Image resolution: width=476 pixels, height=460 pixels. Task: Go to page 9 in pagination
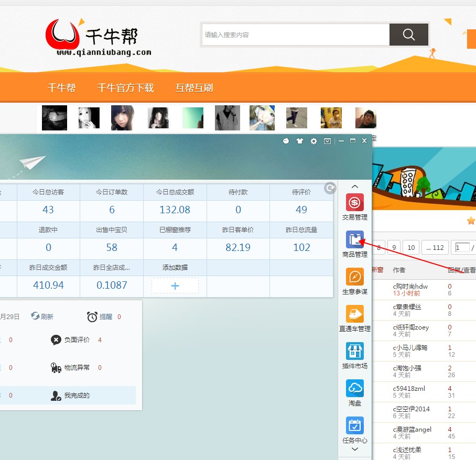pyautogui.click(x=394, y=247)
